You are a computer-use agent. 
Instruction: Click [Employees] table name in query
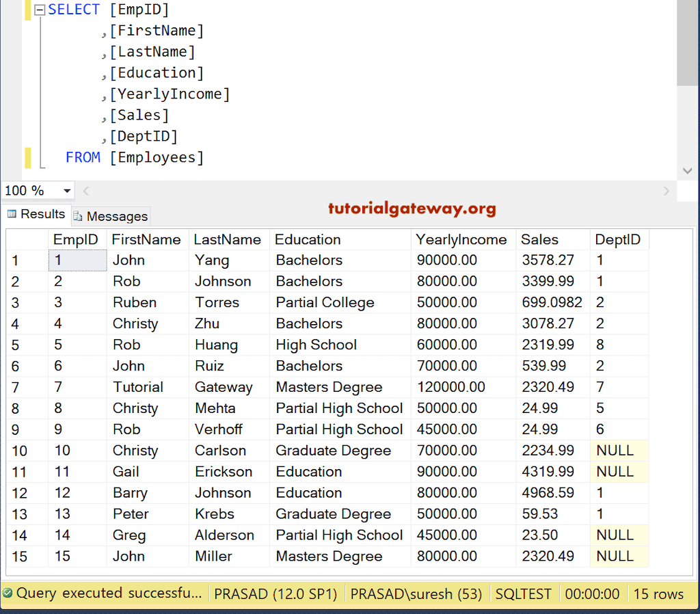click(x=157, y=158)
